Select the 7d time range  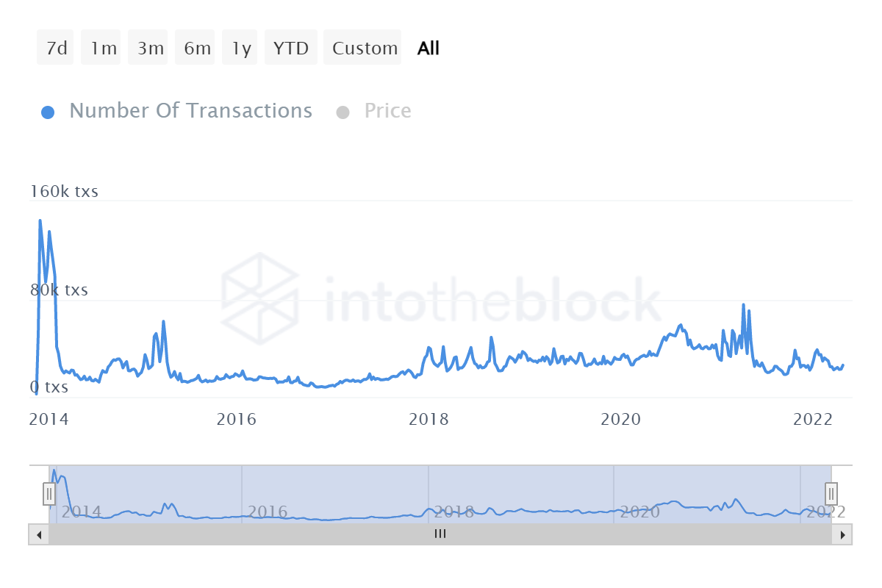coord(56,49)
